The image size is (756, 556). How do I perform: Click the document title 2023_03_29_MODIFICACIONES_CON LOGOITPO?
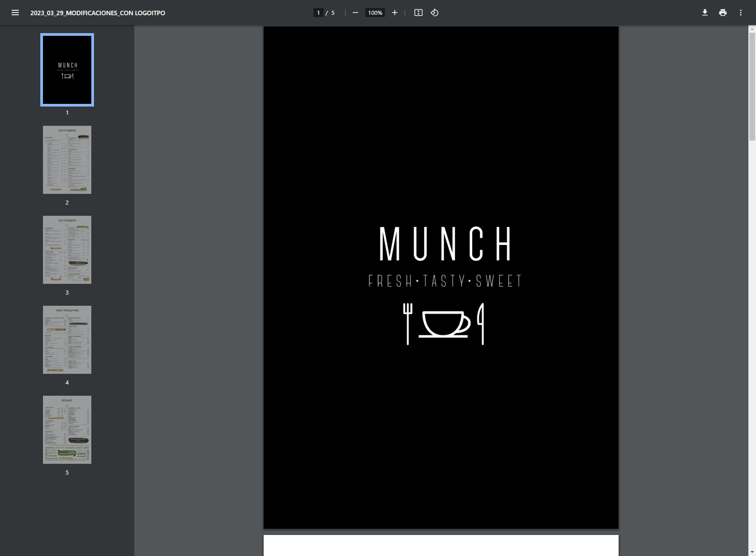click(98, 13)
